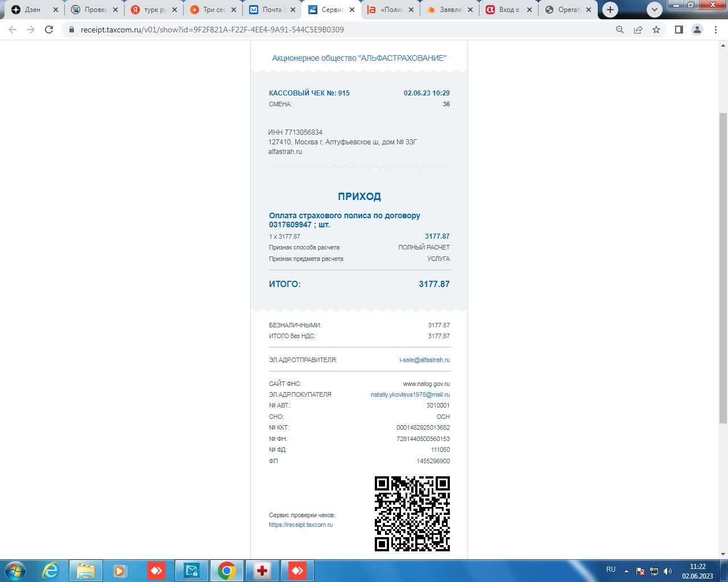View site info via address bar padlock
Viewport: 728px width, 582px height.
72,30
